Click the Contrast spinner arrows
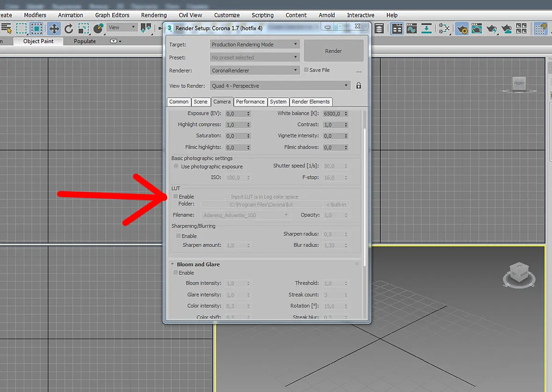The image size is (552, 392). coord(346,125)
